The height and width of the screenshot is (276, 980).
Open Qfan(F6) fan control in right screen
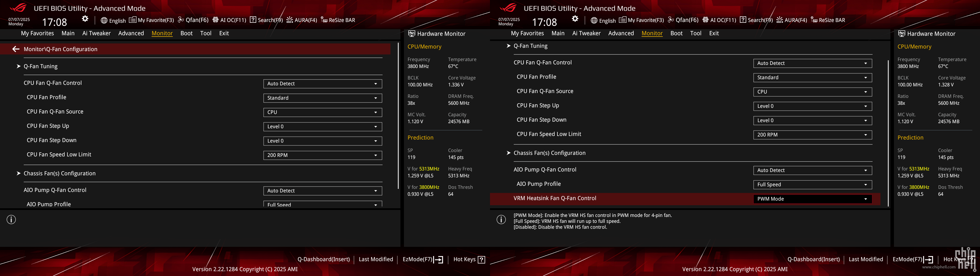[x=683, y=20]
